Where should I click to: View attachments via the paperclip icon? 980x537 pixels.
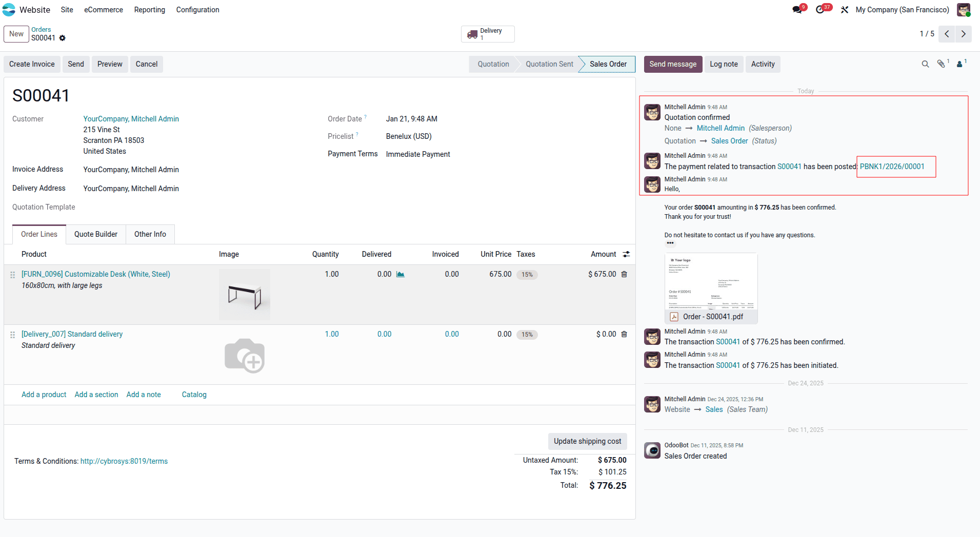tap(942, 64)
